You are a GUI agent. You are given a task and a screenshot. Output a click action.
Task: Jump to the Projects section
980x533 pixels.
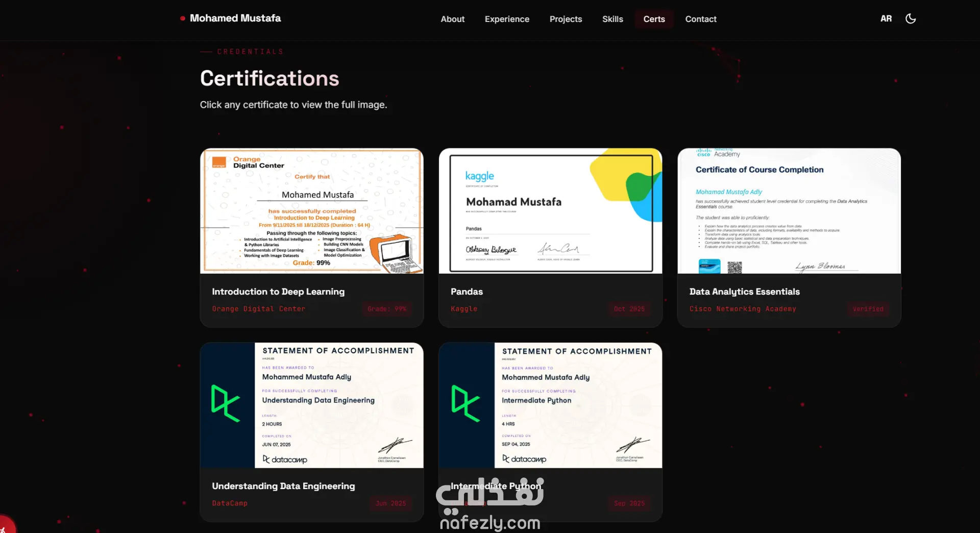[566, 19]
